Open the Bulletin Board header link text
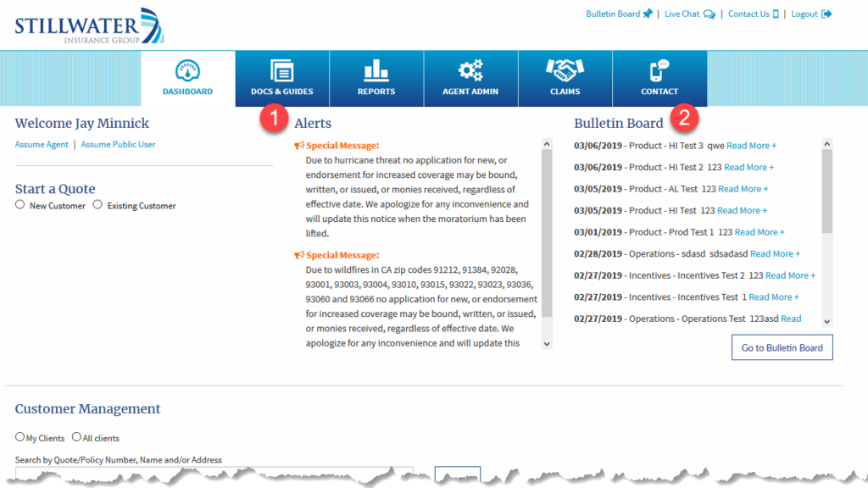 pos(613,14)
